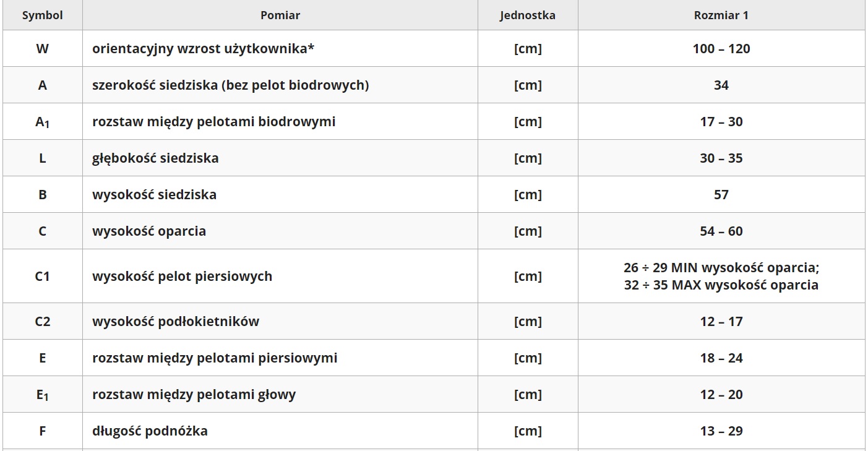Click the Symbol column header
The width and height of the screenshot is (868, 451).
click(x=42, y=15)
